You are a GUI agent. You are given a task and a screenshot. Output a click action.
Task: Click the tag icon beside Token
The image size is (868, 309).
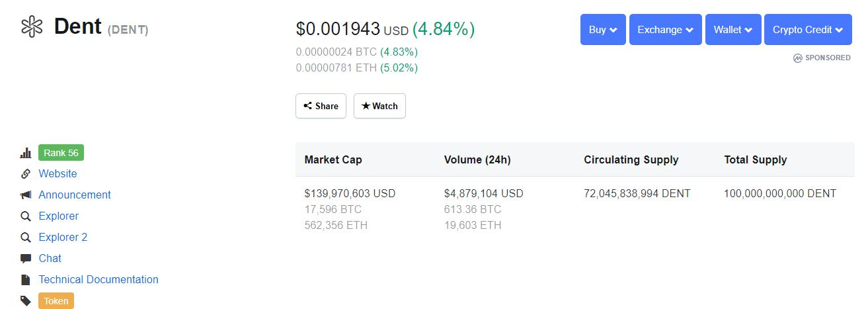(26, 301)
